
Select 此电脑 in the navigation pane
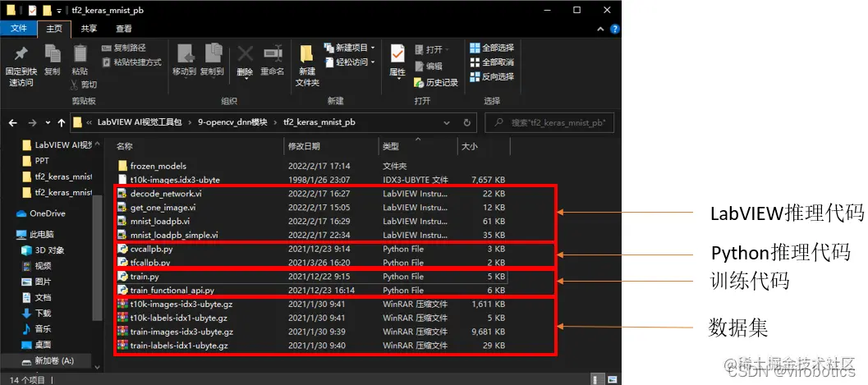coord(34,235)
